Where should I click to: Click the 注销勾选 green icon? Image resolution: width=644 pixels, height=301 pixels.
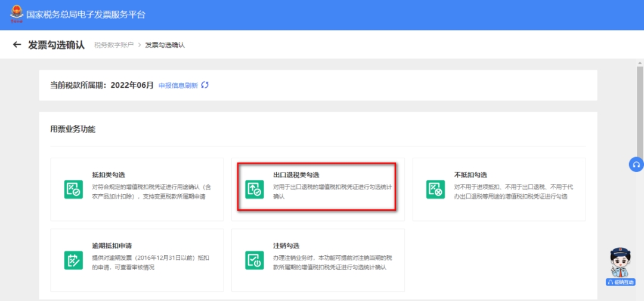click(254, 260)
